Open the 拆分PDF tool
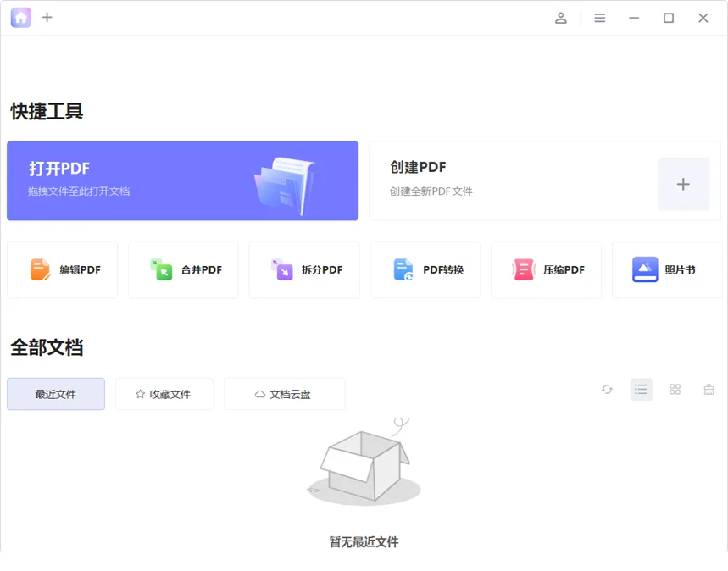The image size is (728, 571). pyautogui.click(x=304, y=269)
